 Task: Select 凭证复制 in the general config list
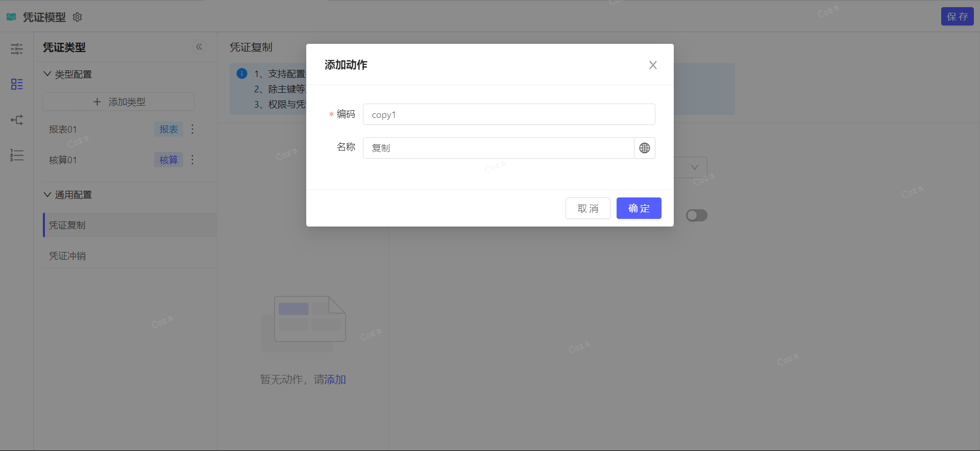(67, 225)
